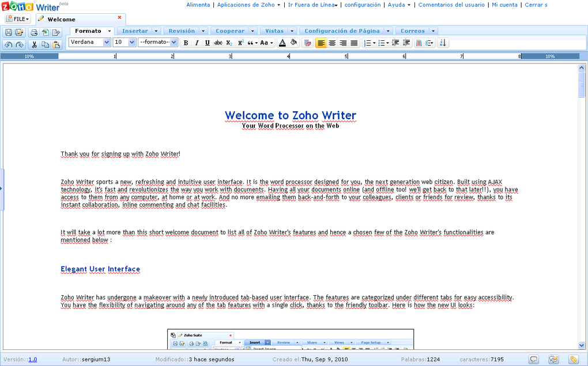588x366 pixels.
Task: Toggle bold formatting
Action: point(186,42)
